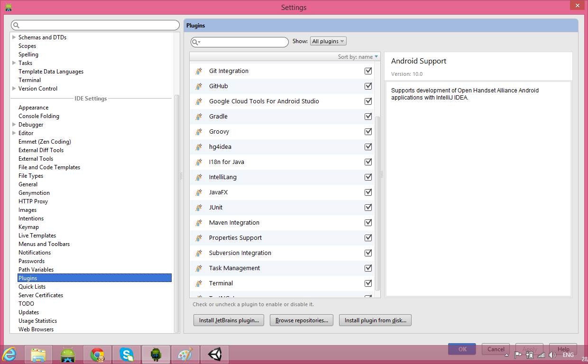Select the Task Management plugin row

coord(282,268)
